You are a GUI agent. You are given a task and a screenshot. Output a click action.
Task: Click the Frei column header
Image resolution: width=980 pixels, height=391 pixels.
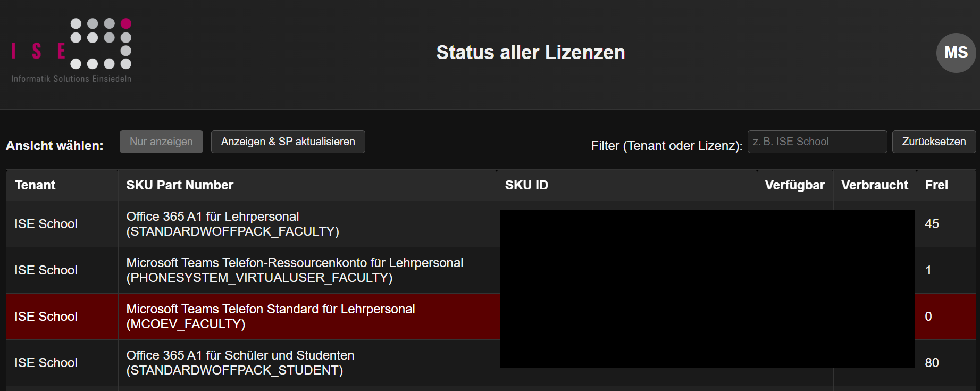click(x=937, y=185)
